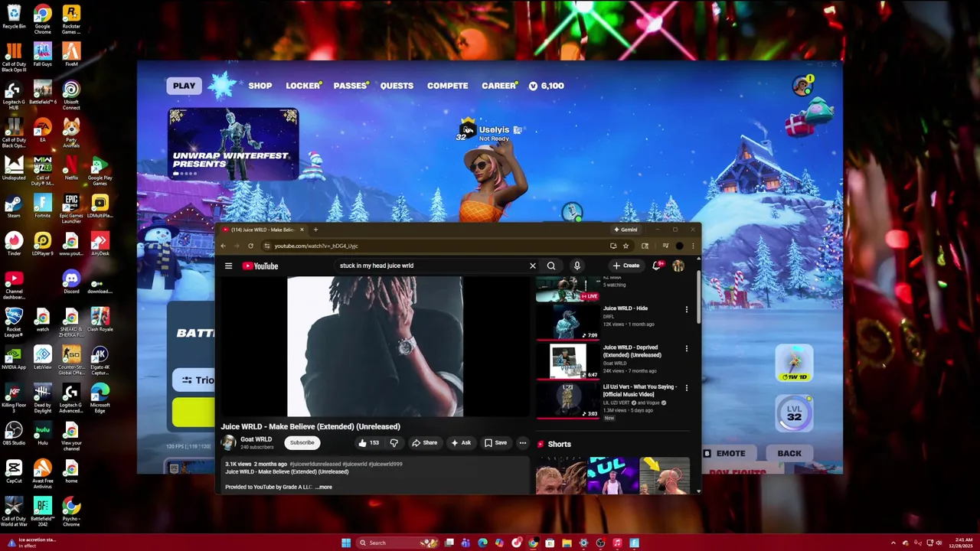Open Windows Start menu
Viewport: 980px width, 551px height.
pos(346,543)
